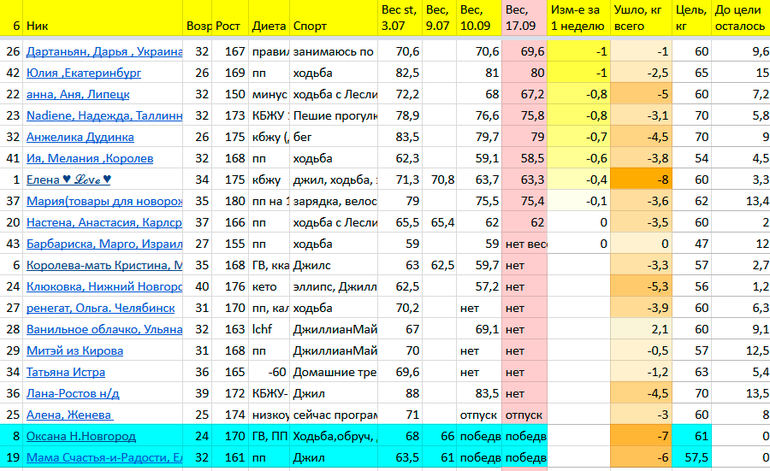Open the Анжелика Дудинка link
This screenshot has height=471, width=770.
click(80, 138)
